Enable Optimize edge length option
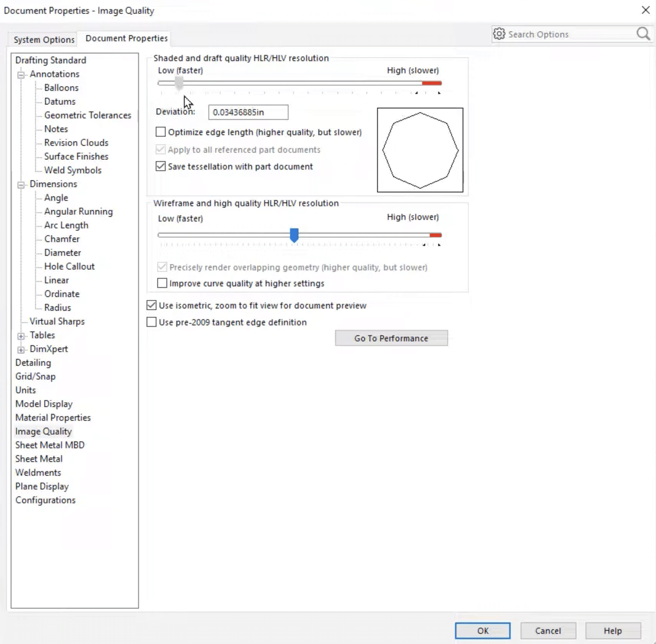The image size is (656, 644). pos(160,131)
